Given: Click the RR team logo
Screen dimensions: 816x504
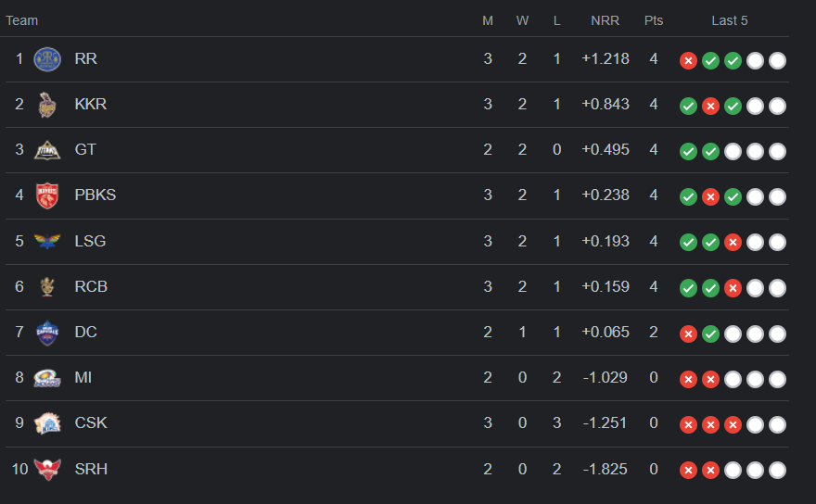Looking at the screenshot, I should click(47, 59).
